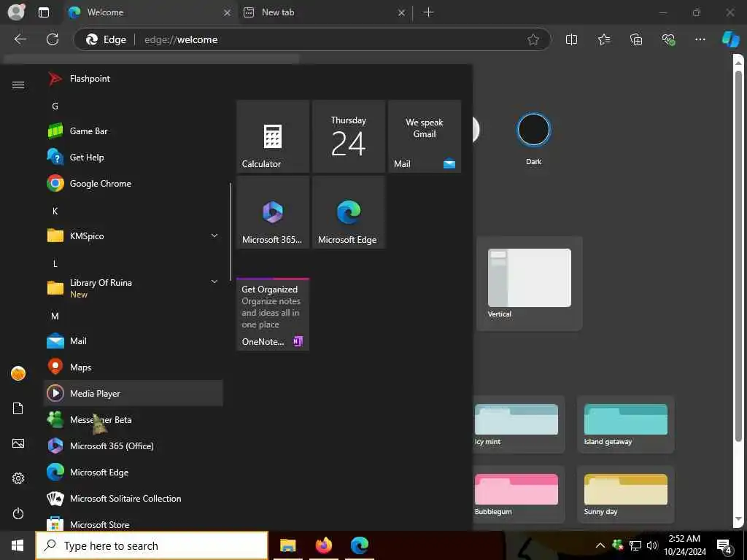Open Microsoft Store
This screenshot has width=747, height=560.
coord(133,523)
